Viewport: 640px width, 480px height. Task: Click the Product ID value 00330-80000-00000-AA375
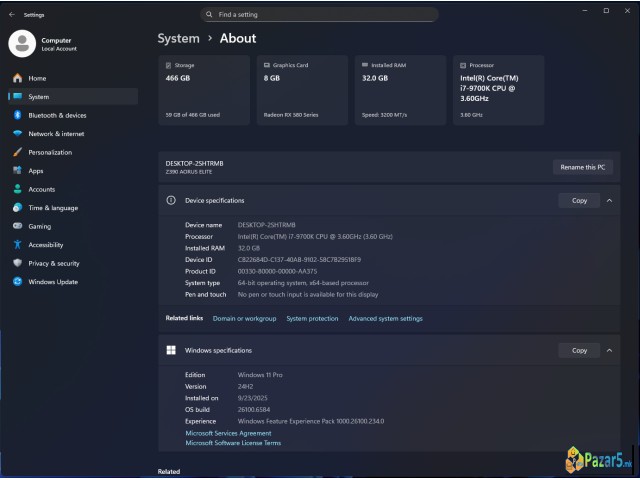coord(277,271)
